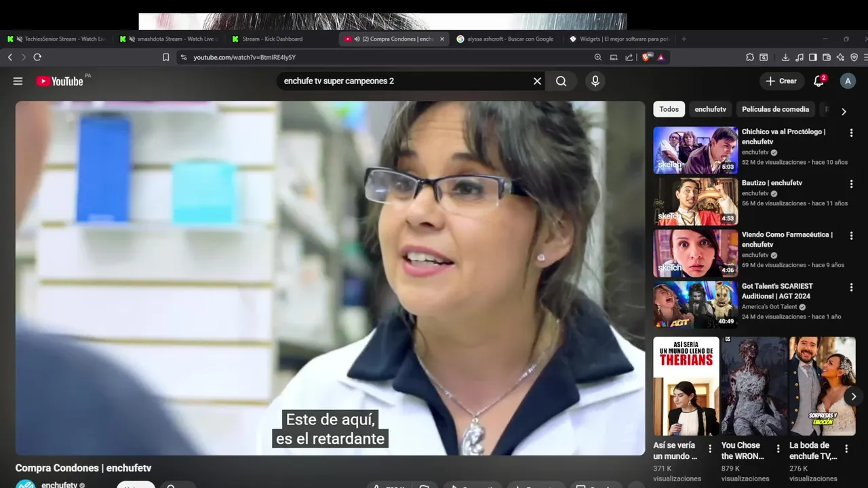Screen dimensions: 868x488
Task: Go back in browser history
Action: [10, 58]
